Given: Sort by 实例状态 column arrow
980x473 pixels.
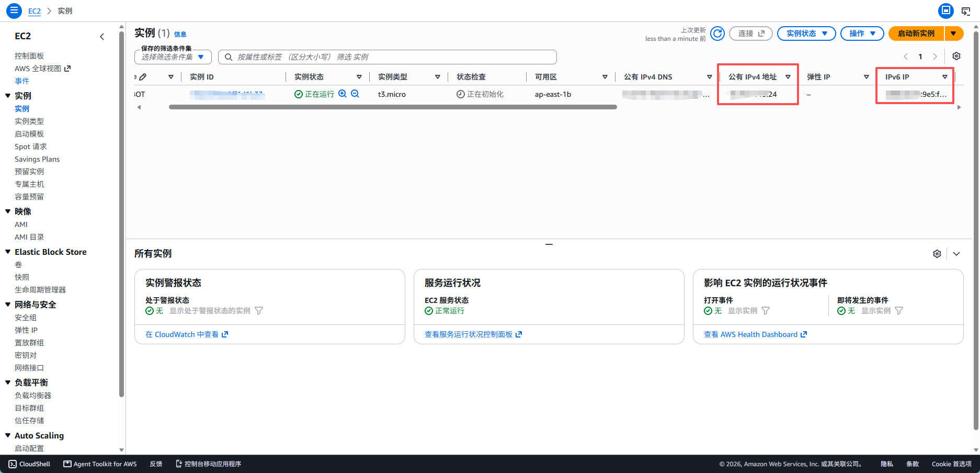Looking at the screenshot, I should (359, 77).
